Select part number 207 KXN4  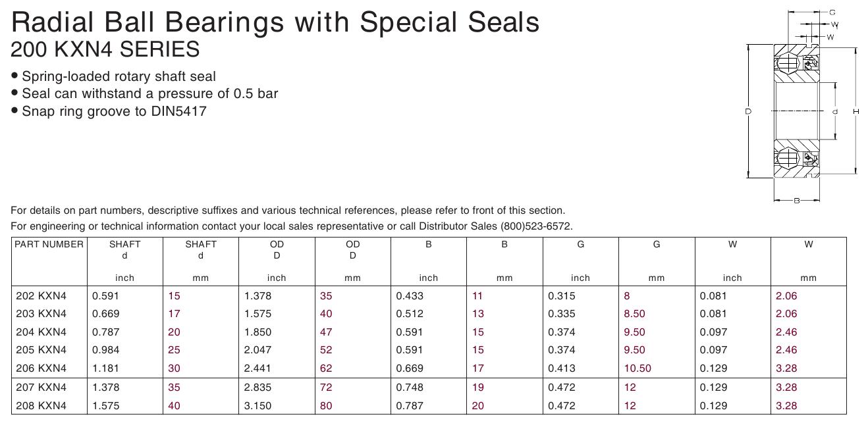(41, 388)
